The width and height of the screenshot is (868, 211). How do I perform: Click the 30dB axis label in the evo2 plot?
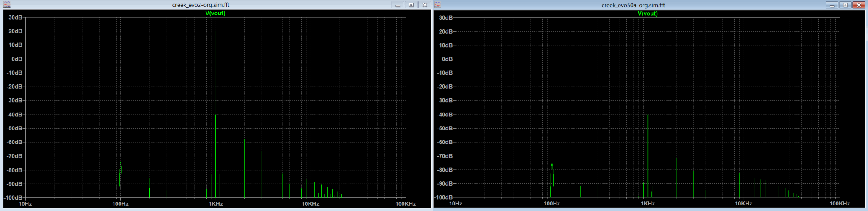(16, 17)
